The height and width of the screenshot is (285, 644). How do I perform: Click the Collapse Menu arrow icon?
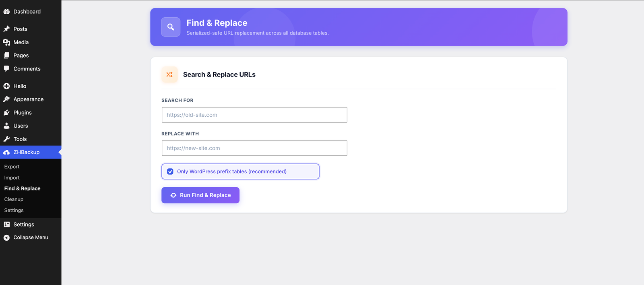(6, 237)
